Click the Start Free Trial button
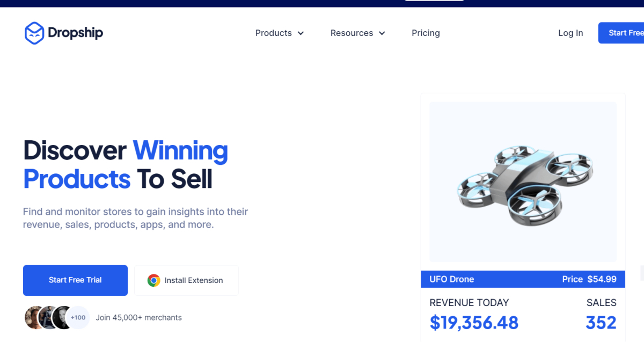644x342 pixels. pos(75,280)
